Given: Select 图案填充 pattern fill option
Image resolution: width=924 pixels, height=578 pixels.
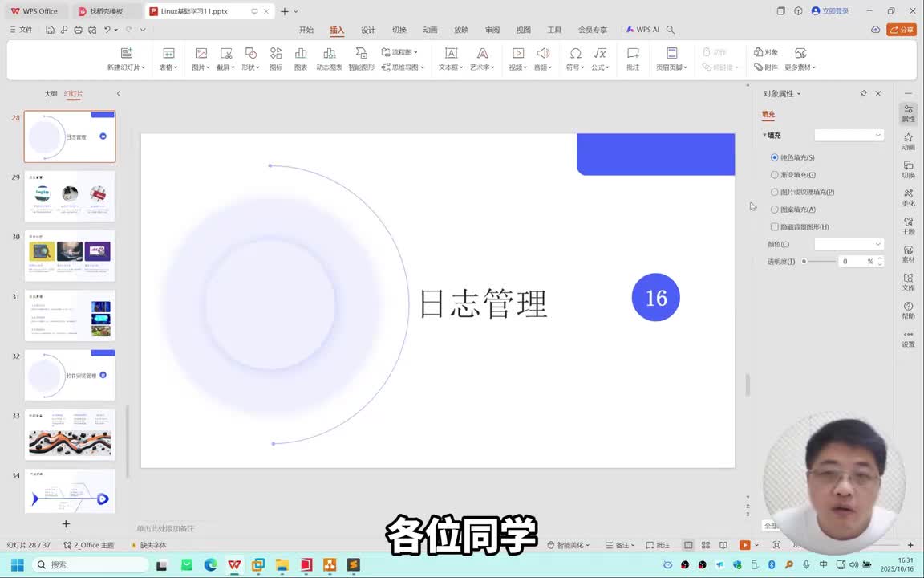Looking at the screenshot, I should 793,210.
